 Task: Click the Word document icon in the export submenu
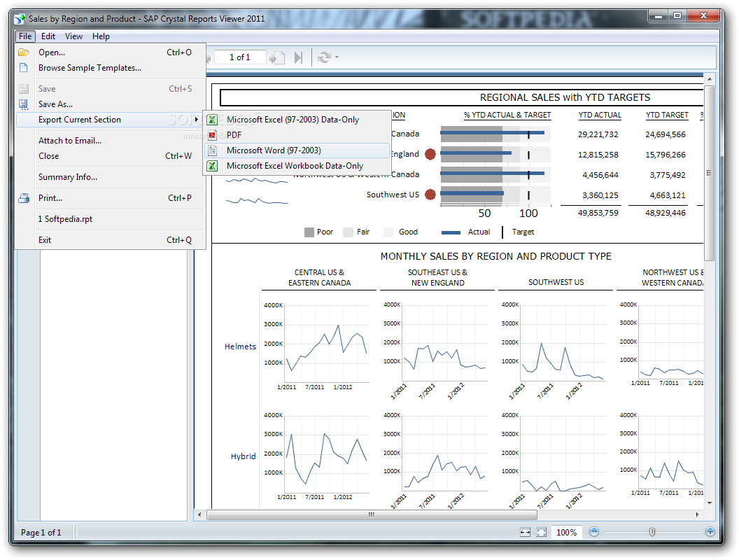pyautogui.click(x=212, y=150)
